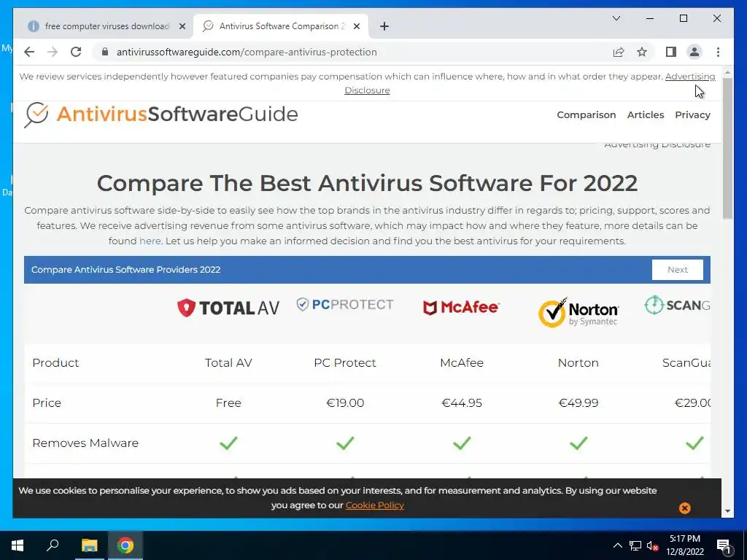The height and width of the screenshot is (560, 747).
Task: Follow the 'here' link in the intro text
Action: (150, 241)
